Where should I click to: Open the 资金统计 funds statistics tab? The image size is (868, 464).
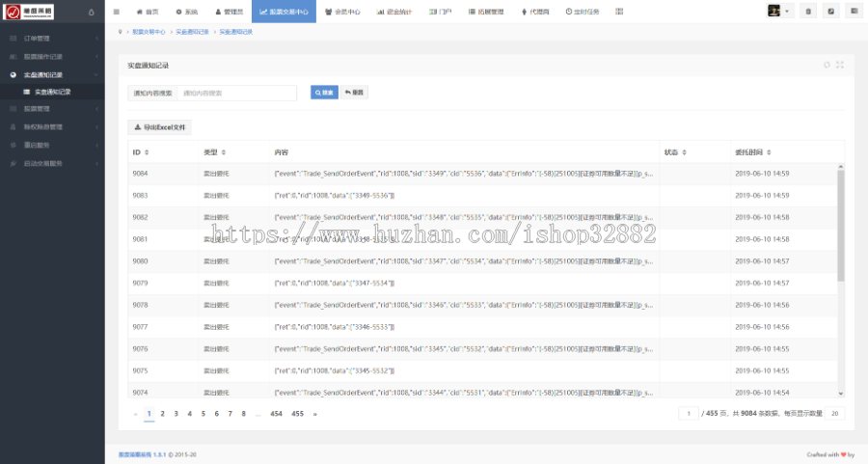coord(394,12)
